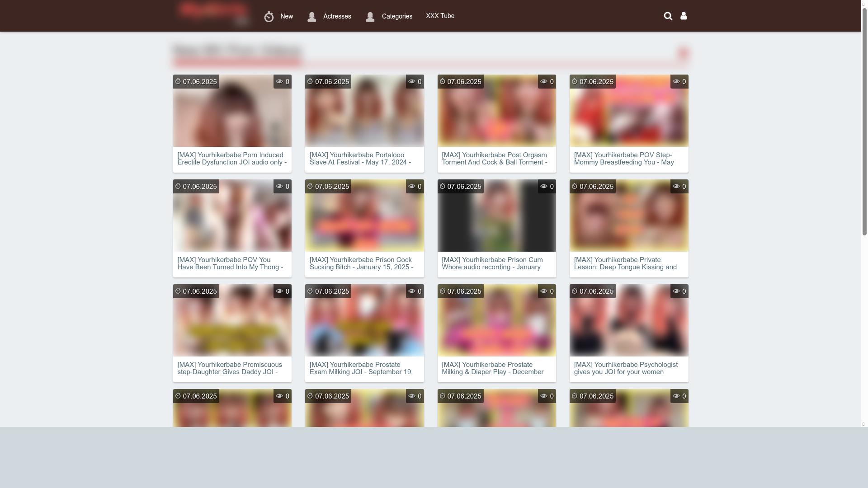Click the scrollbar down arrow
The image size is (868, 488).
click(863, 424)
